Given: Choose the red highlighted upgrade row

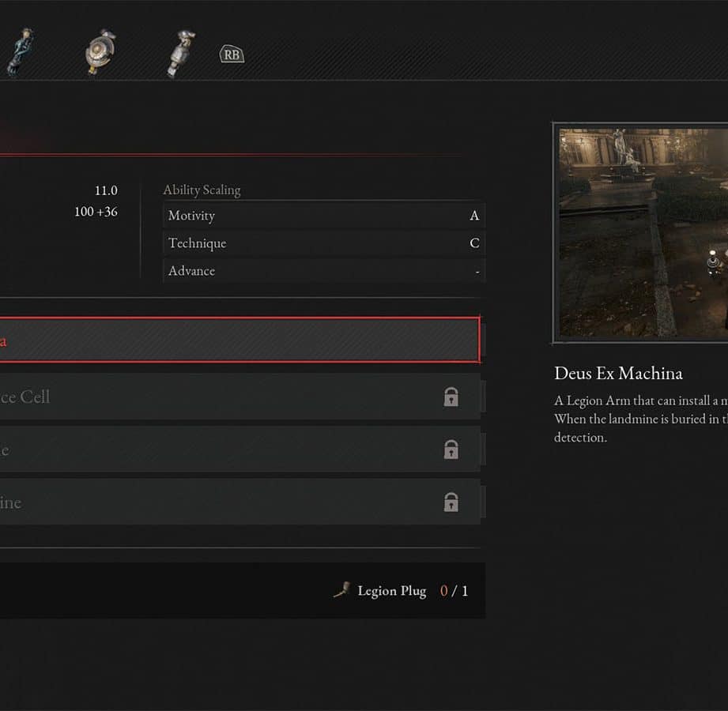Looking at the screenshot, I should (240, 340).
